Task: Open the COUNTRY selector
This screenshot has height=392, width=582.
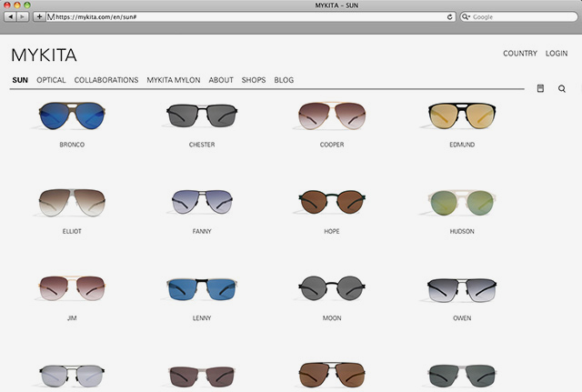Action: 519,54
